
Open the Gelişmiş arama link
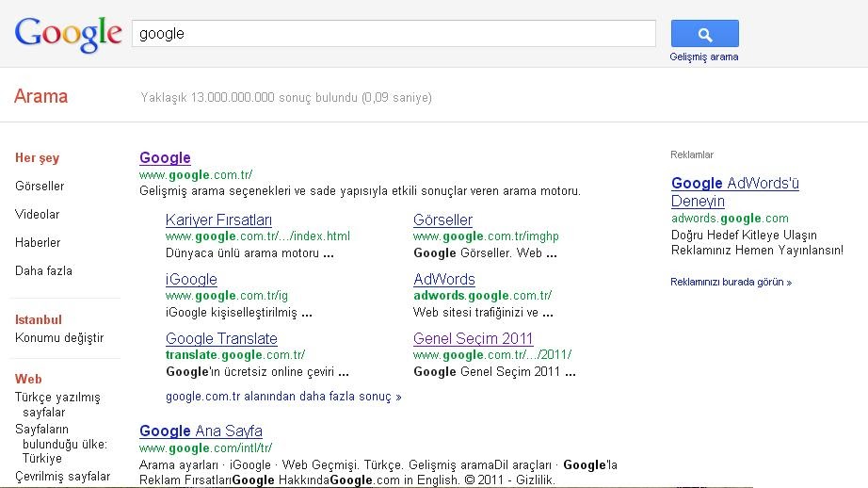(x=704, y=57)
